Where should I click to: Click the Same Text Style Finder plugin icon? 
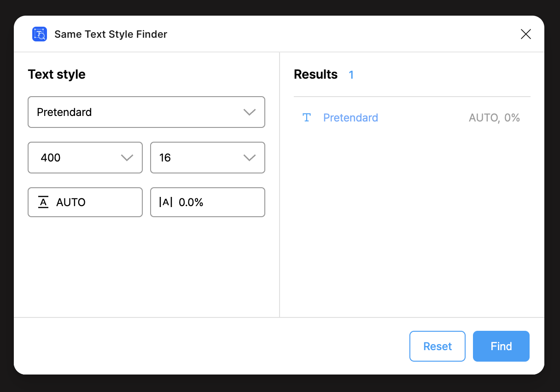pos(40,34)
